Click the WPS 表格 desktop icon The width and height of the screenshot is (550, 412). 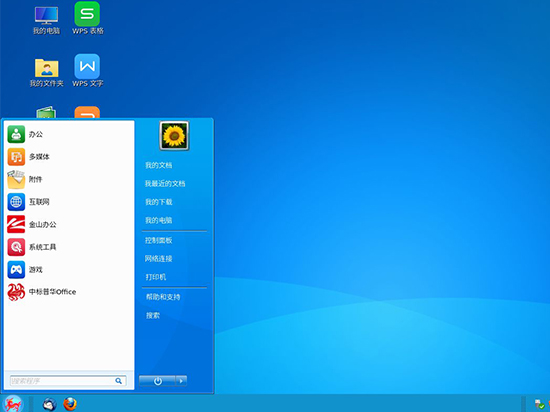click(x=87, y=18)
